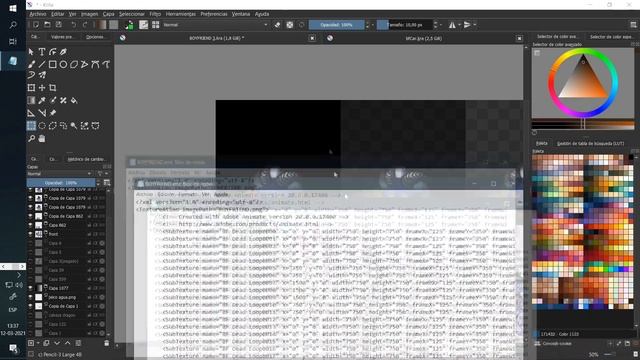Adjust brush opacity stepper arrows
Viewport: 640px width, 360px height.
(x=367, y=25)
